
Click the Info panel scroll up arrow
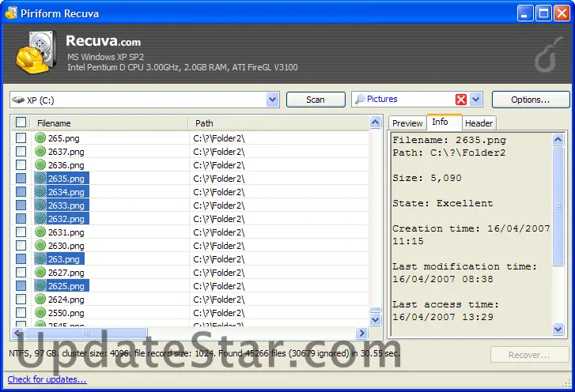(x=558, y=140)
